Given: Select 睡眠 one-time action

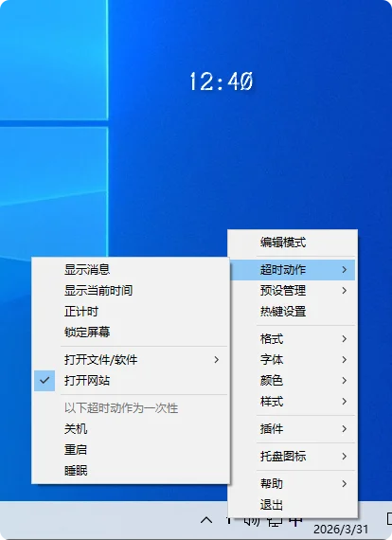Looking at the screenshot, I should [131, 471].
